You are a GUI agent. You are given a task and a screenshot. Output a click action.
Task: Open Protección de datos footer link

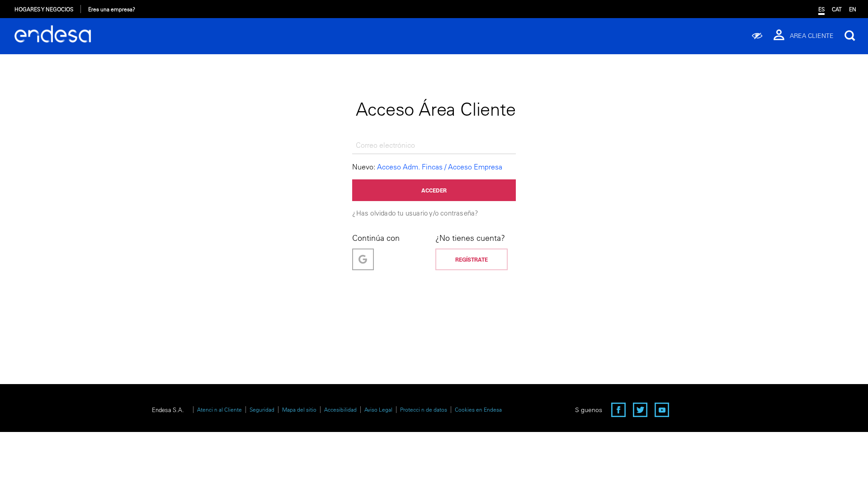coord(423,410)
